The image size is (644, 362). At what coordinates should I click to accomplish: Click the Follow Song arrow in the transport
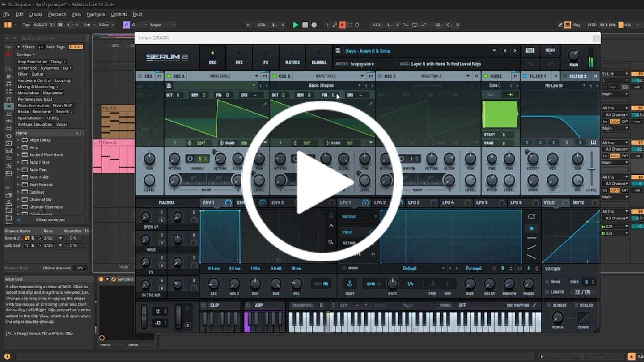pyautogui.click(x=248, y=25)
